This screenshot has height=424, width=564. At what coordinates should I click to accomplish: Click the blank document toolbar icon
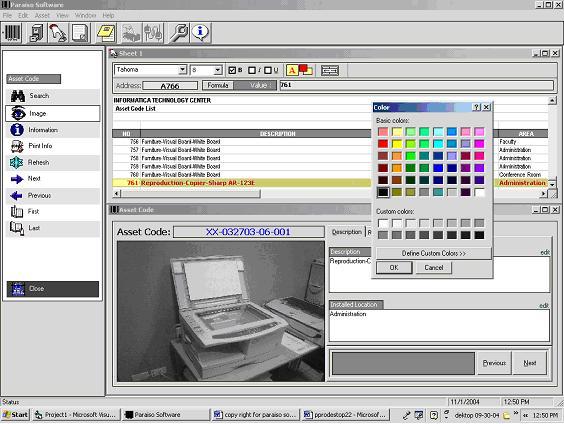click(79, 33)
